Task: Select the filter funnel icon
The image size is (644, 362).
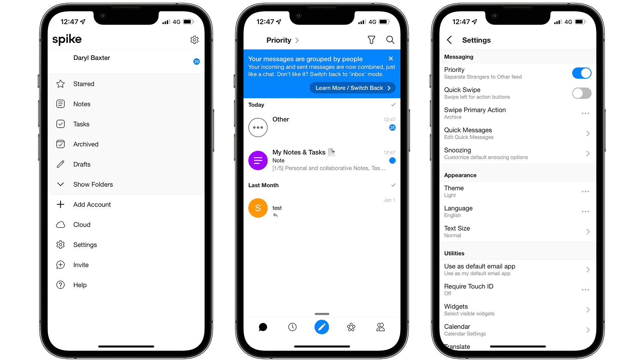Action: (x=371, y=39)
